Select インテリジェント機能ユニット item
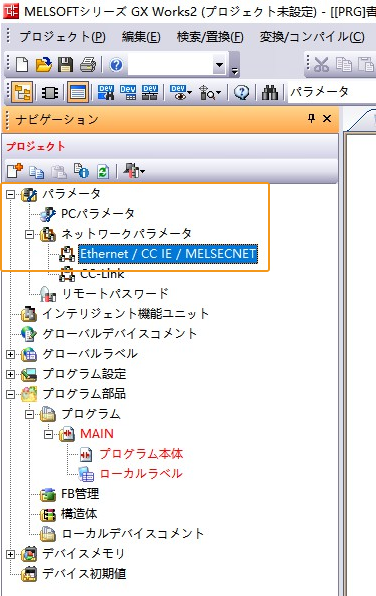This screenshot has width=376, height=596. coord(125,314)
